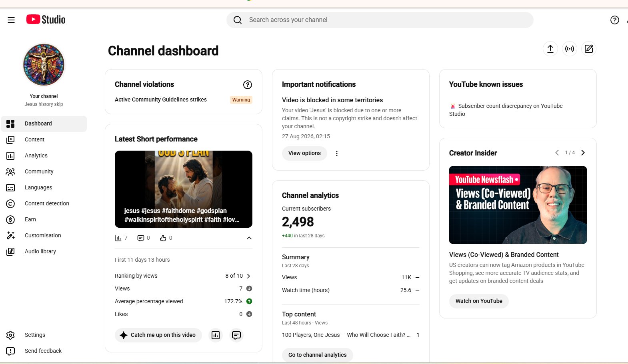Screen dimensions: 628x364
Task: Click the Short's likes thumbs-up icon
Action: 163,238
